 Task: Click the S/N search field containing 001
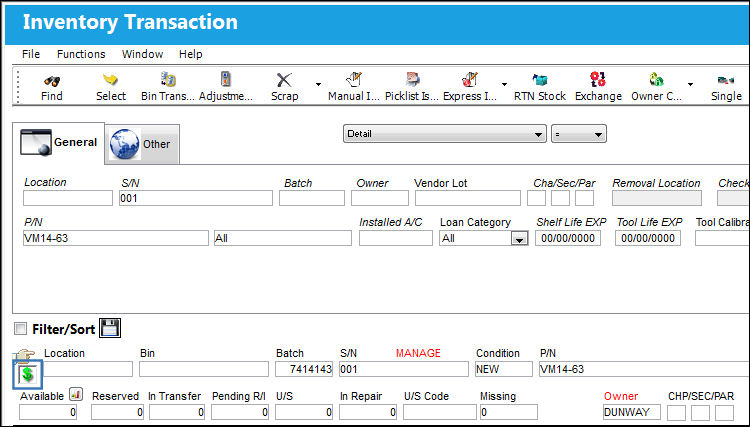[196, 198]
